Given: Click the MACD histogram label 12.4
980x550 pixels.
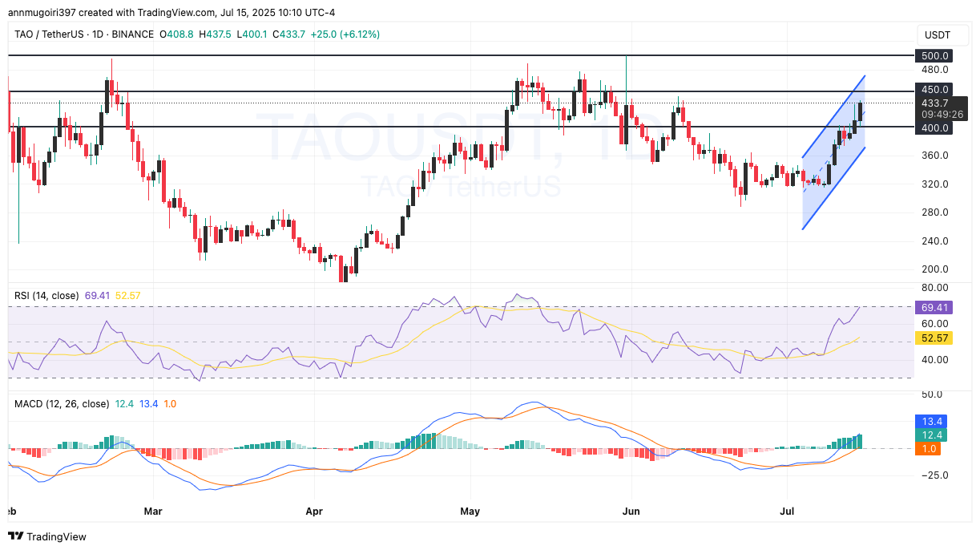Looking at the screenshot, I should click(931, 435).
